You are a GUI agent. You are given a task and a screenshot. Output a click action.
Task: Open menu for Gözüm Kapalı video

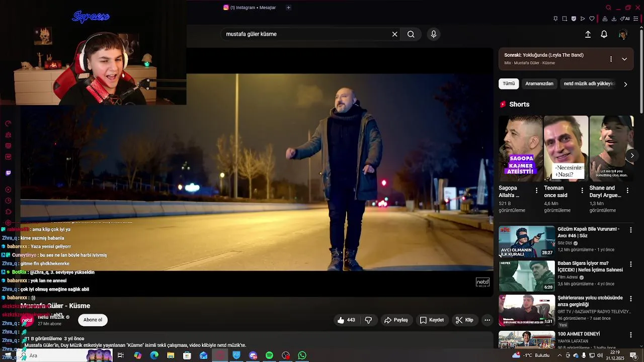point(630,230)
